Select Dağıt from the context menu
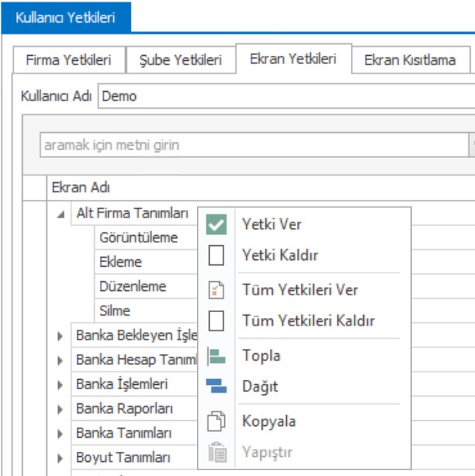Screen dimensions: 475x476 pyautogui.click(x=304, y=386)
